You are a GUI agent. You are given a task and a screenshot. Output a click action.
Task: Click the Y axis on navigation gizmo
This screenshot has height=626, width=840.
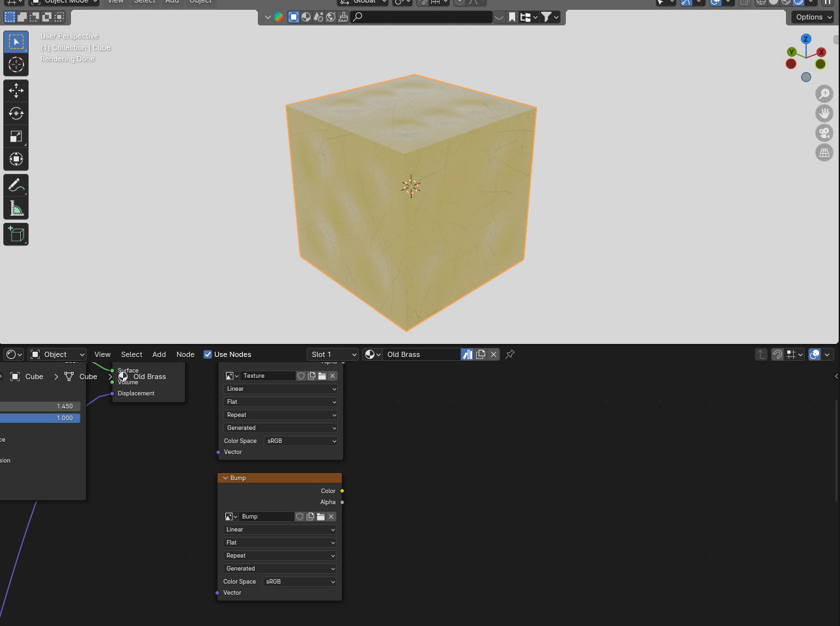[x=792, y=52]
